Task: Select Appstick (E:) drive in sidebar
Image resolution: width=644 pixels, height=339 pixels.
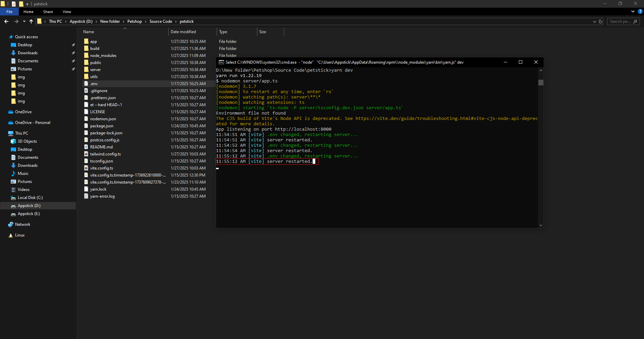Action: [29, 214]
